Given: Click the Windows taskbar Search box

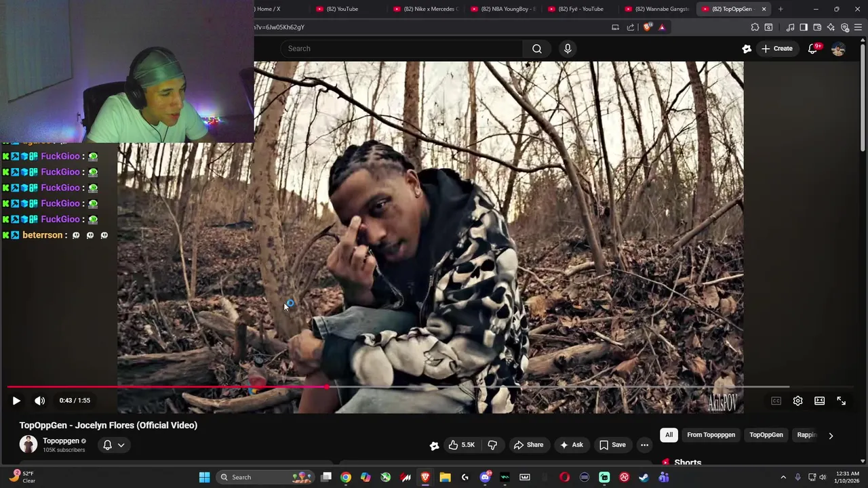Looking at the screenshot, I should tap(266, 477).
